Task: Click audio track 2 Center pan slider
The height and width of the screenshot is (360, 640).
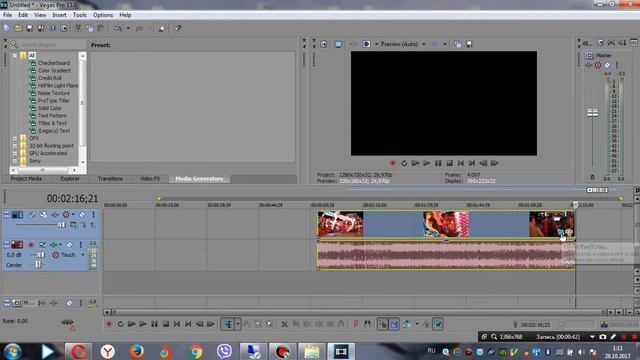Action: click(38, 265)
